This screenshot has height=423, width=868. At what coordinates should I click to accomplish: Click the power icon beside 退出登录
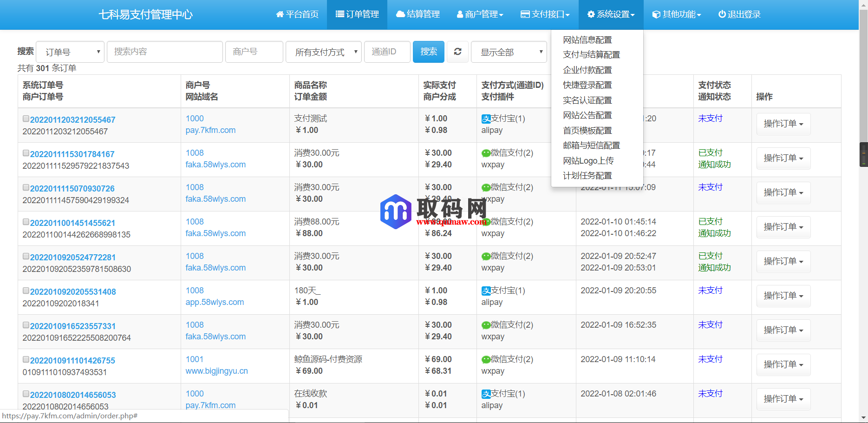pos(721,14)
